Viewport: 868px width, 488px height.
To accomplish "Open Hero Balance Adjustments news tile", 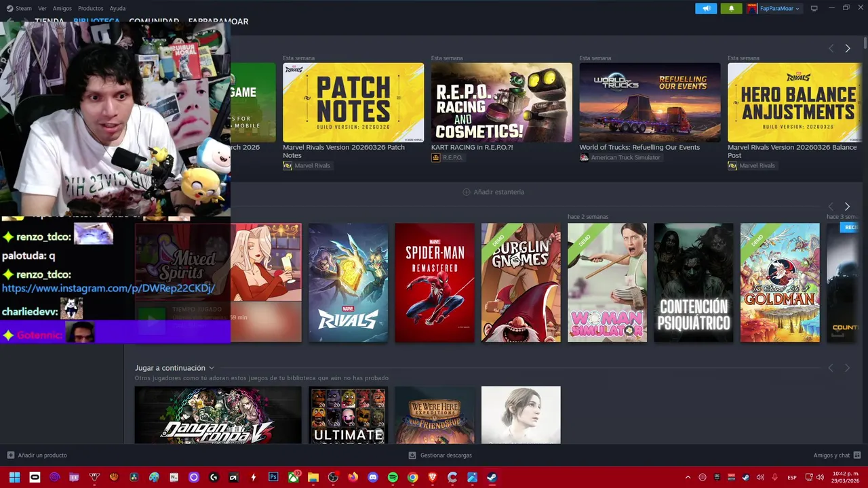I will tap(795, 102).
